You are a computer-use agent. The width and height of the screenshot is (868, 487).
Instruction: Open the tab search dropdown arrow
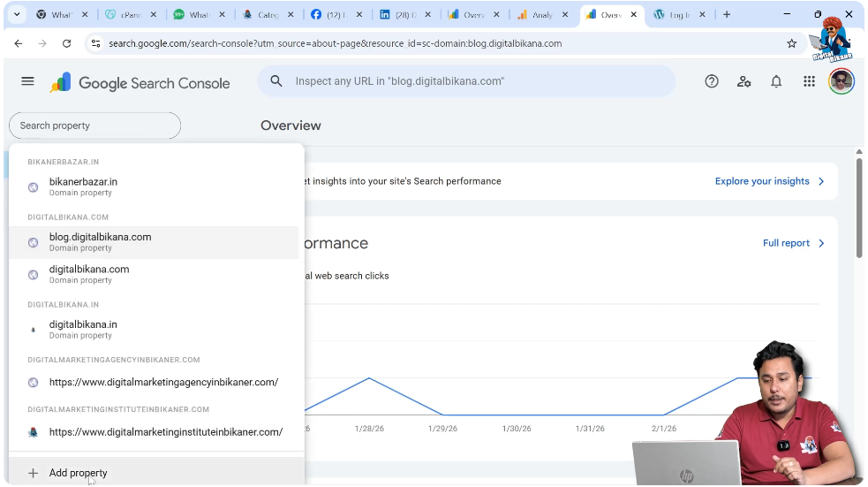[x=17, y=14]
